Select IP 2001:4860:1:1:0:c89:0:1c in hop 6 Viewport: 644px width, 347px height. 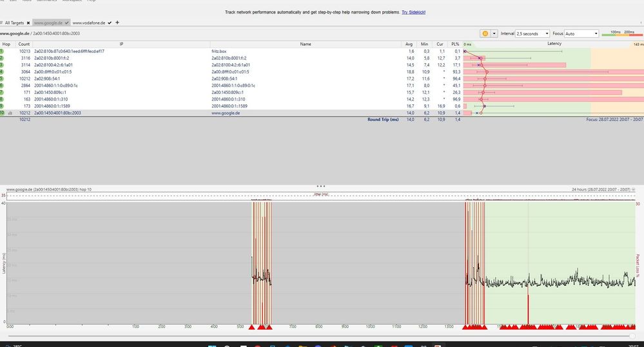coord(56,86)
